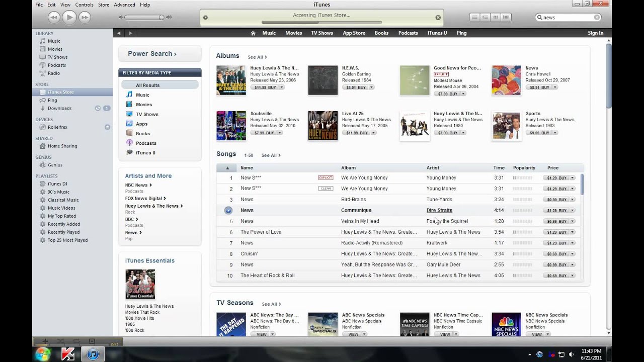This screenshot has height=362, width=644.
Task: Open the Movies library in sidebar
Action: click(55, 49)
